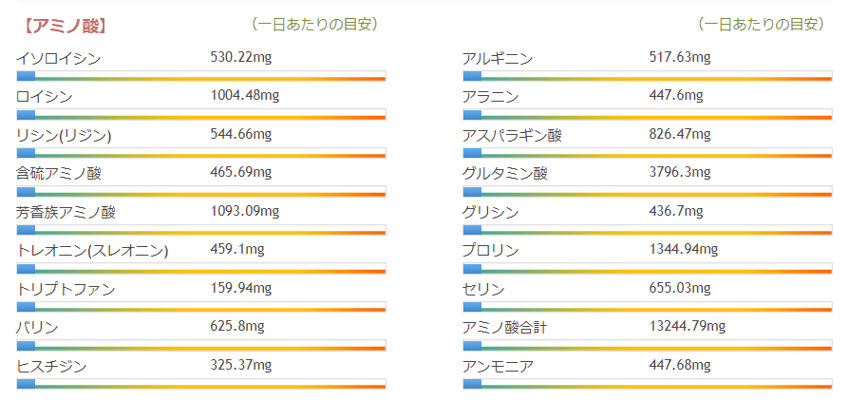868x401 pixels.
Task: Click the ヒスチジン gauge bar
Action: coord(200,383)
